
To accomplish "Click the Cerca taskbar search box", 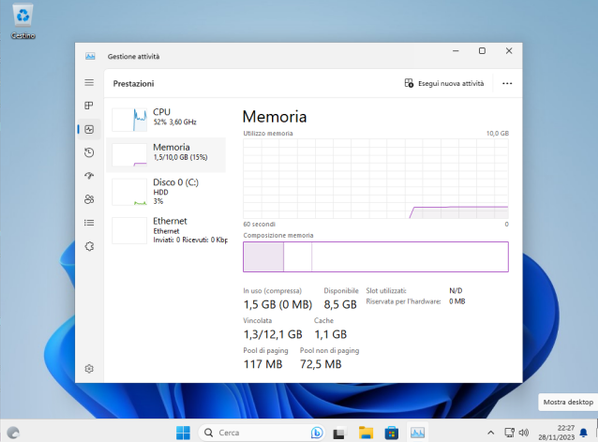I will pyautogui.click(x=262, y=432).
